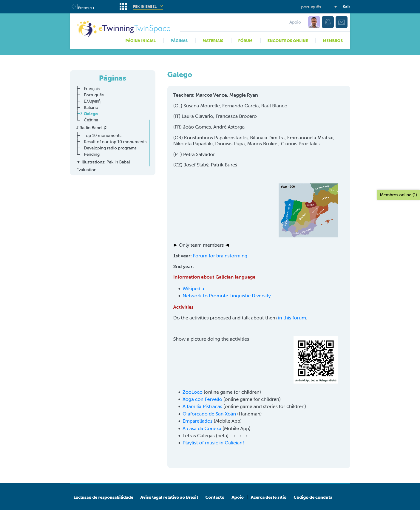The image size is (420, 510).
Task: Select the Galego page in sidebar
Action: [x=91, y=114]
